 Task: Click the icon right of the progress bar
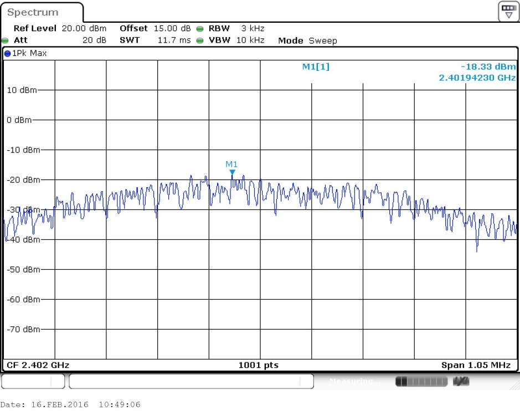(x=461, y=382)
